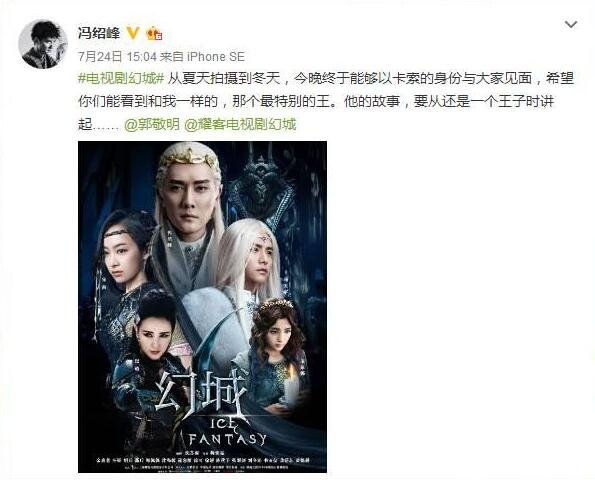The width and height of the screenshot is (595, 480).
Task: Click the yellow V verified badge
Action: click(133, 33)
